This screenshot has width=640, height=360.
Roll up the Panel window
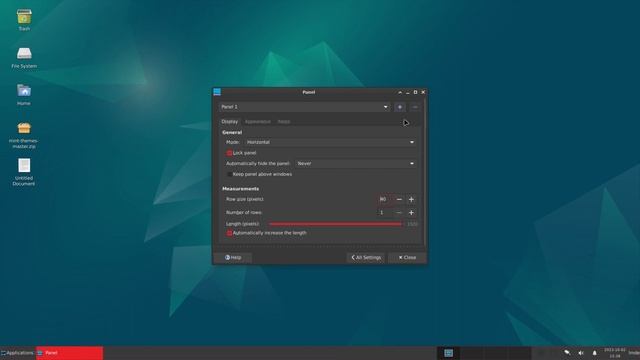(x=400, y=92)
